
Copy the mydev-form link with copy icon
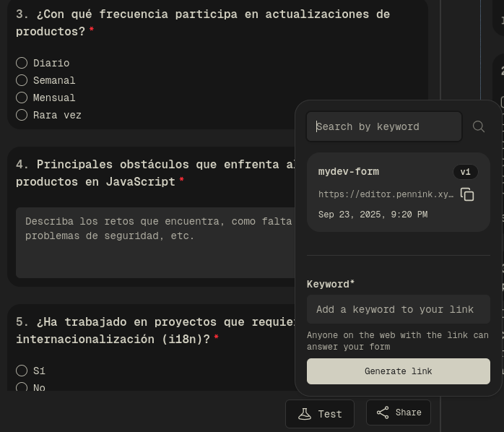[467, 194]
